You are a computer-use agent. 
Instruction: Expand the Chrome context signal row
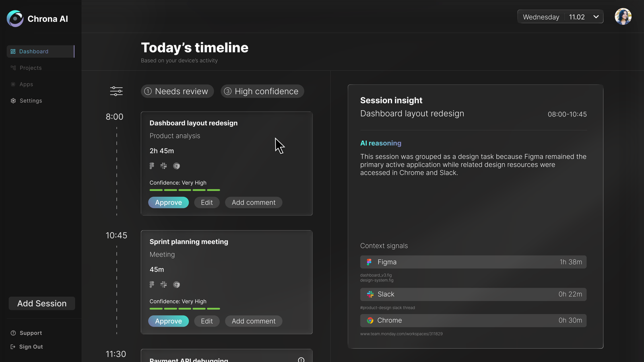pos(473,321)
